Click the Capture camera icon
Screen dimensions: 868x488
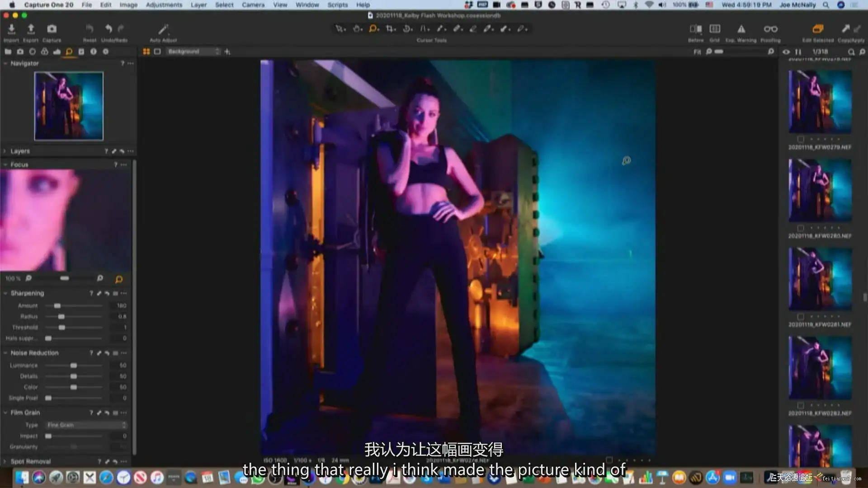point(52,29)
